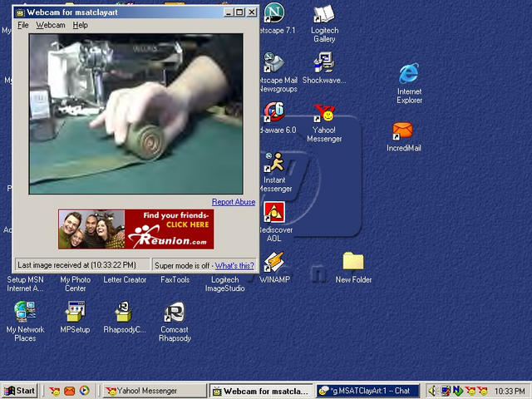Click the Report Abuse link

(x=234, y=202)
